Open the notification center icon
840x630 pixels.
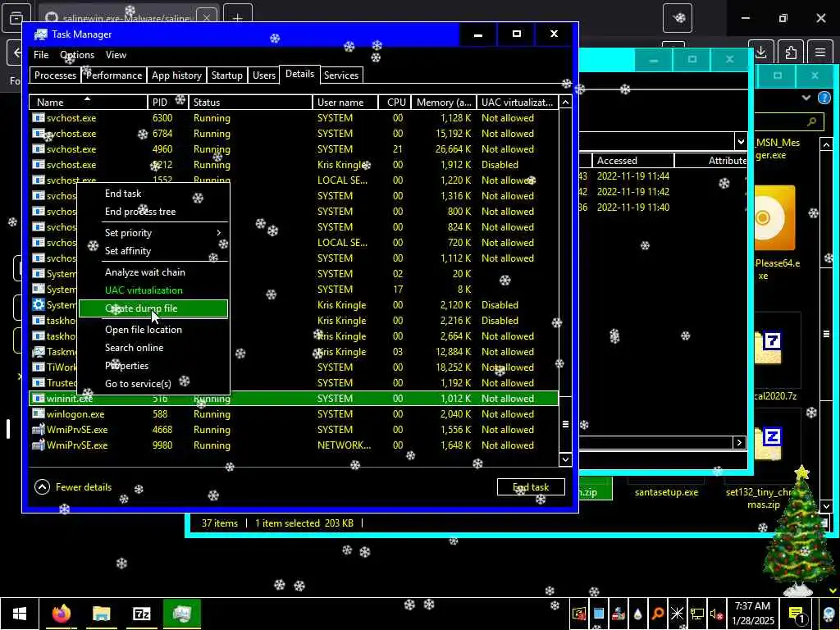pyautogui.click(x=797, y=615)
